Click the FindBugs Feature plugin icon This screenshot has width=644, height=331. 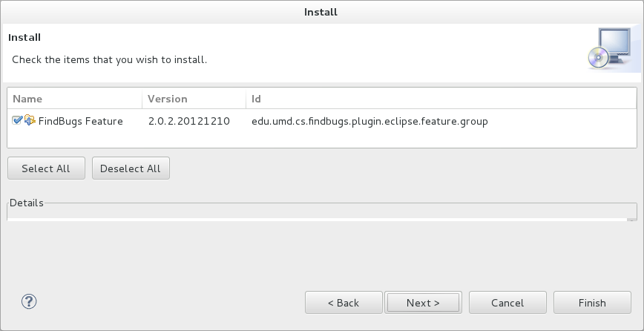coord(30,120)
